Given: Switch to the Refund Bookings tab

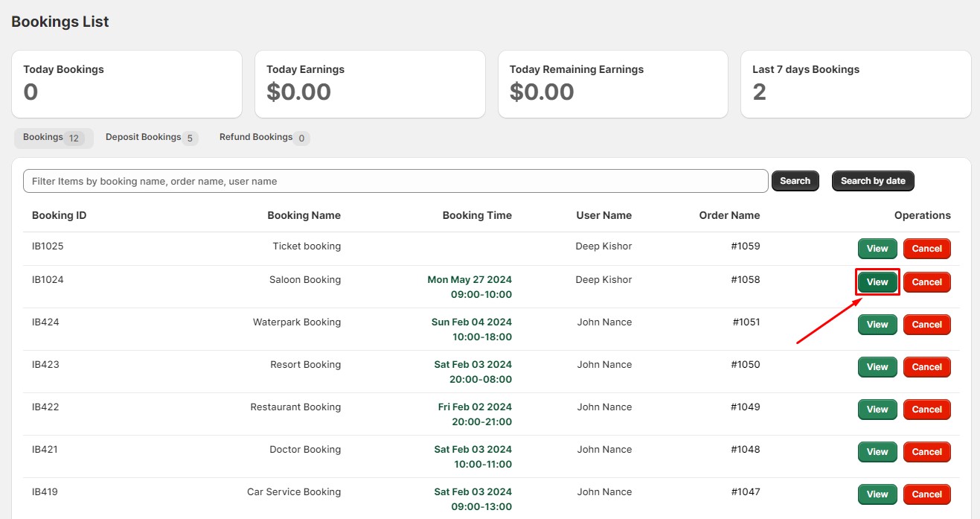Looking at the screenshot, I should point(264,138).
